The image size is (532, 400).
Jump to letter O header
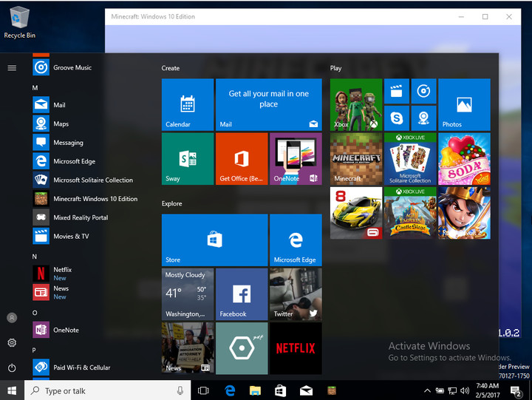[x=35, y=313]
